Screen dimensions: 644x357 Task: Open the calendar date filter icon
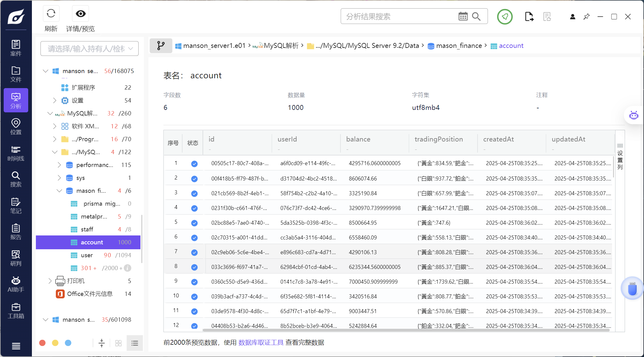point(463,16)
